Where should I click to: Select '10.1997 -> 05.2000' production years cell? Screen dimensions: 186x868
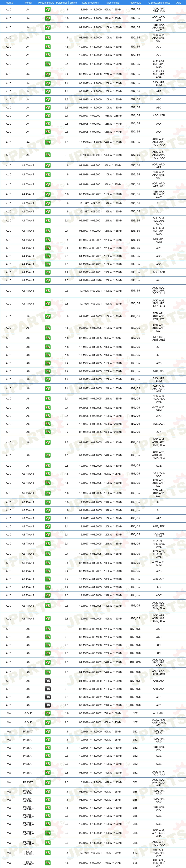(x=90, y=466)
